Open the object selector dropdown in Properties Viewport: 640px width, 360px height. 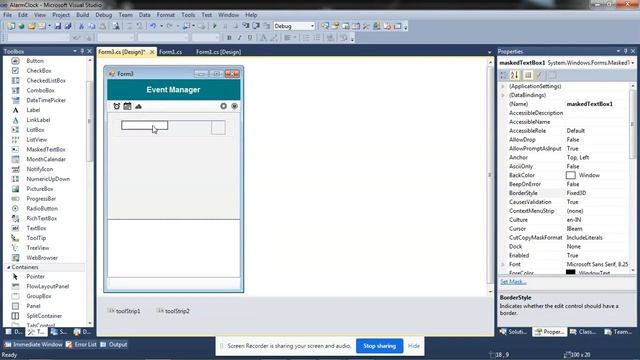[x=633, y=63]
